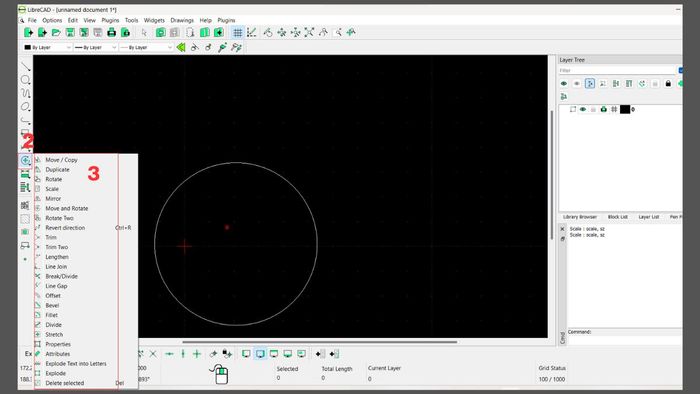
Task: Click the Print icon in the toolbar
Action: 112,32
